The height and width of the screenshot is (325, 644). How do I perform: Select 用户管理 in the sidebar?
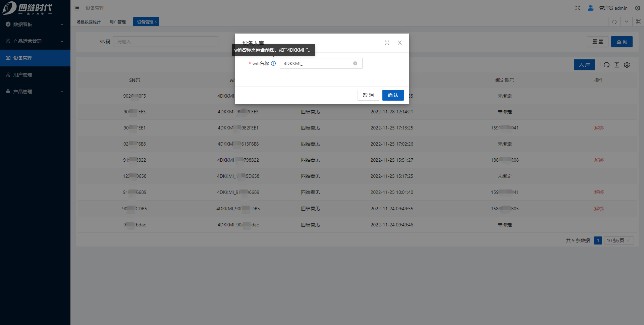tap(23, 75)
